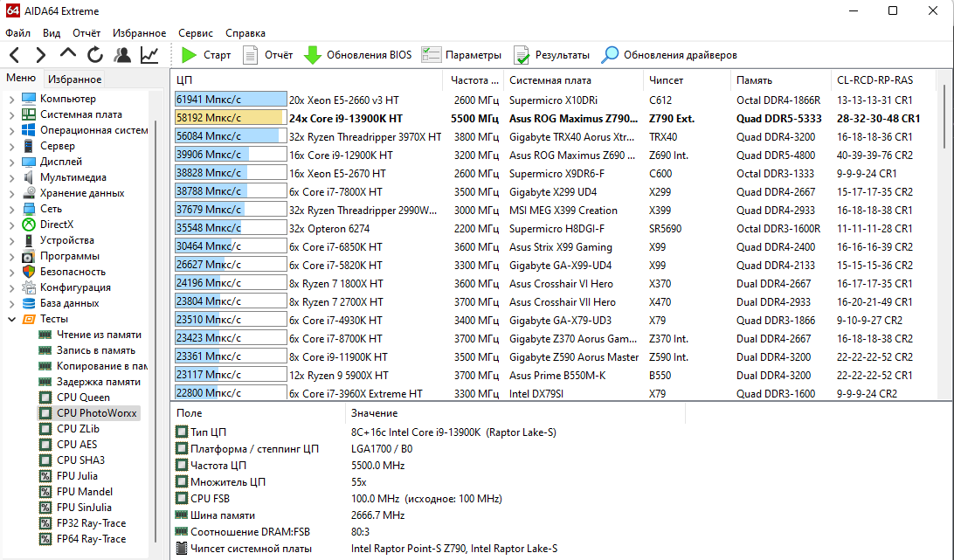This screenshot has width=954, height=560.
Task: Open the Файл menu
Action: click(x=17, y=33)
